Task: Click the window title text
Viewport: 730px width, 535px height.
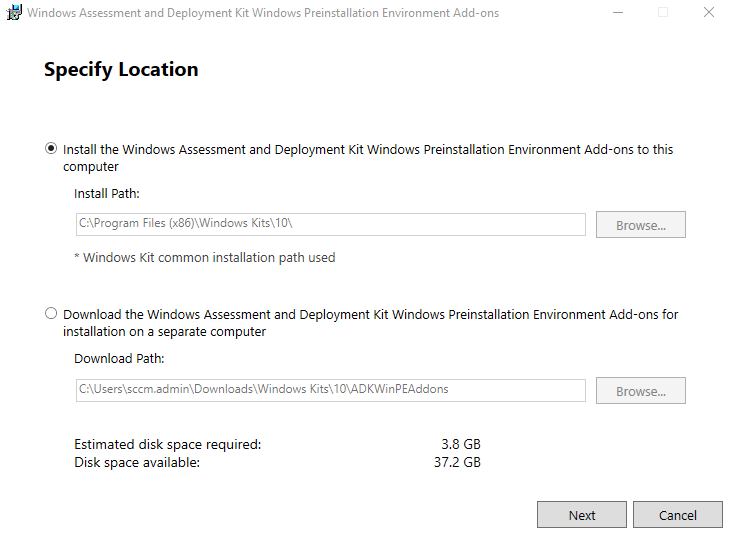Action: [x=262, y=13]
